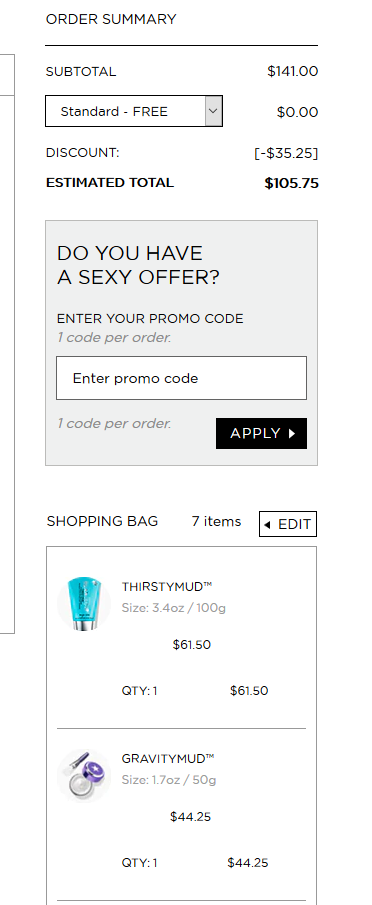Screen dimensions: 372x905
Task: Click the arrow icon on the APPLY button
Action: (291, 433)
